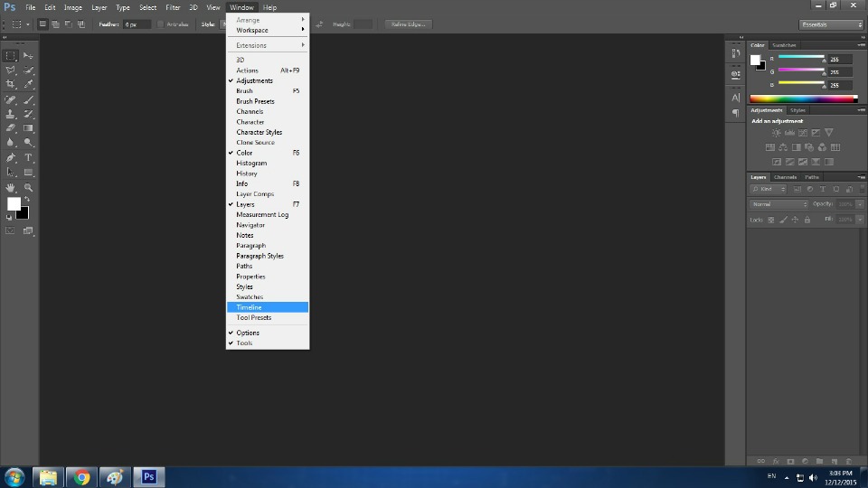
Task: Select Histogram in the Window menu
Action: (x=268, y=164)
